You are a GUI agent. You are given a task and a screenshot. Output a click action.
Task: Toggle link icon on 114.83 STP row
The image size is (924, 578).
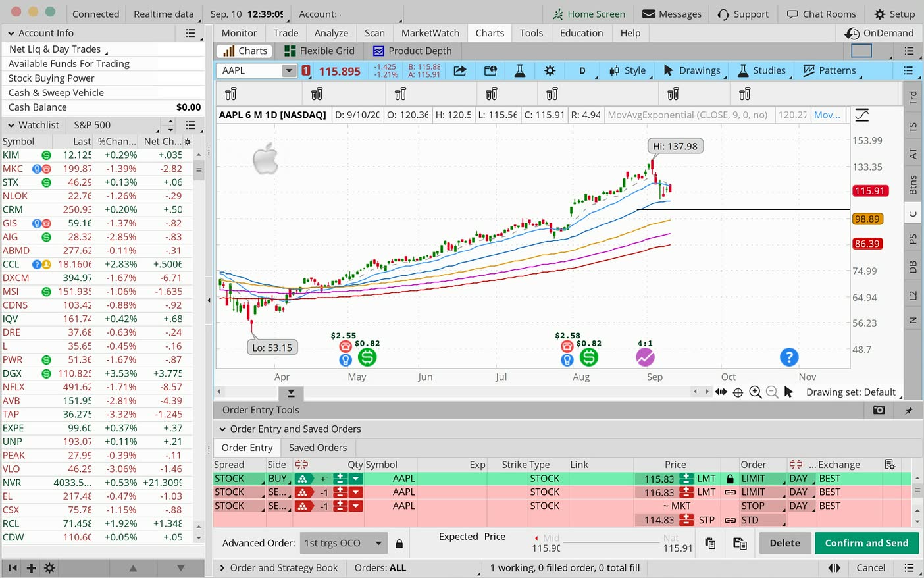pos(730,520)
